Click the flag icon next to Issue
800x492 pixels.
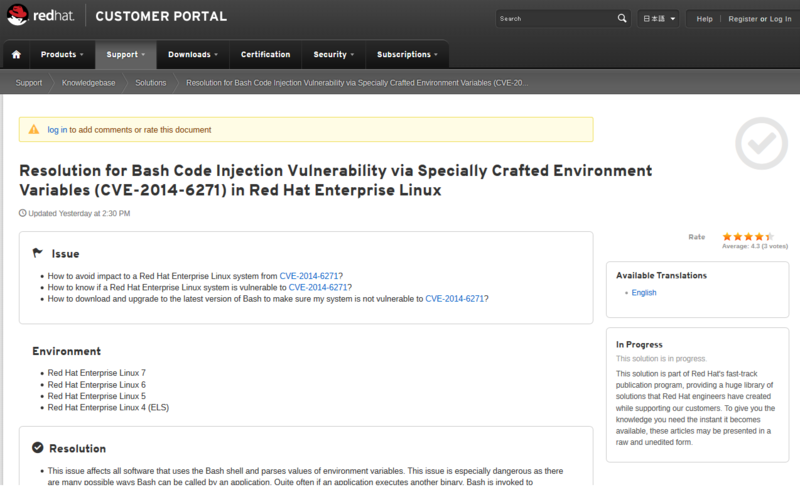coord(38,253)
